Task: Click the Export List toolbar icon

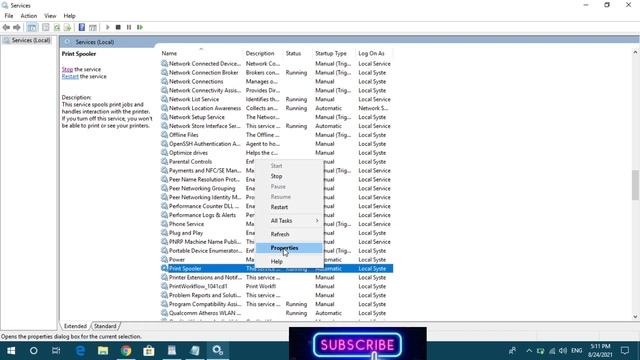Action: tap(67, 27)
